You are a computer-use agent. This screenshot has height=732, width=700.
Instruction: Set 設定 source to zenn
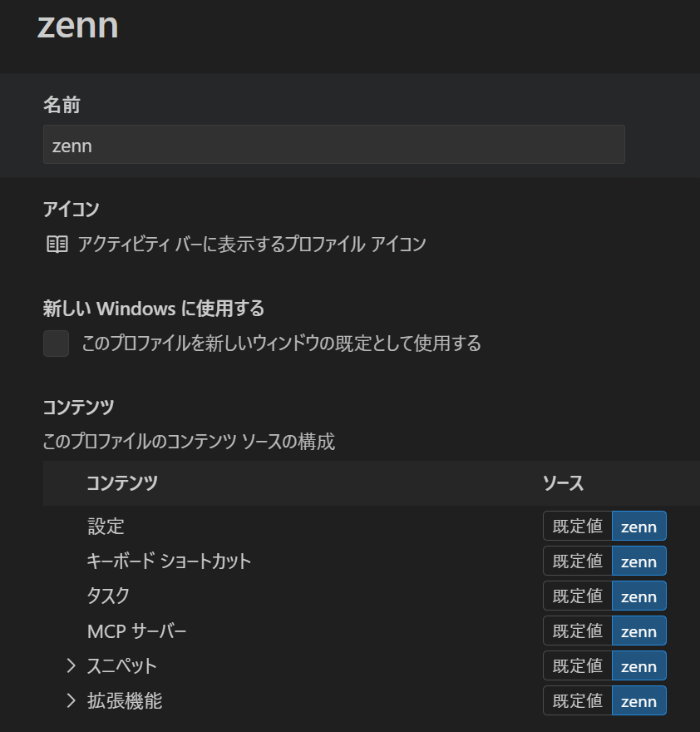pyautogui.click(x=638, y=526)
